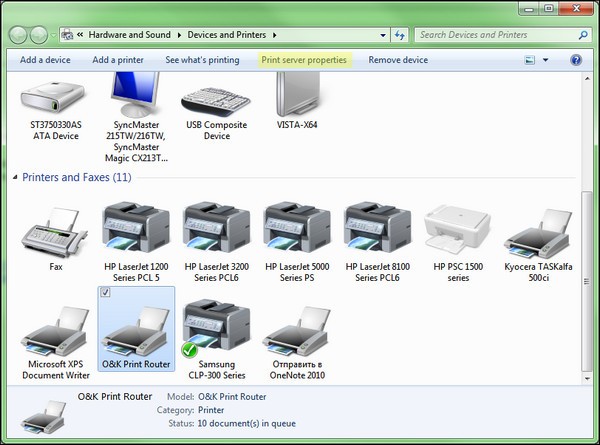Select HP LaserJet 1200 Series PCL 5 printer

(136, 228)
